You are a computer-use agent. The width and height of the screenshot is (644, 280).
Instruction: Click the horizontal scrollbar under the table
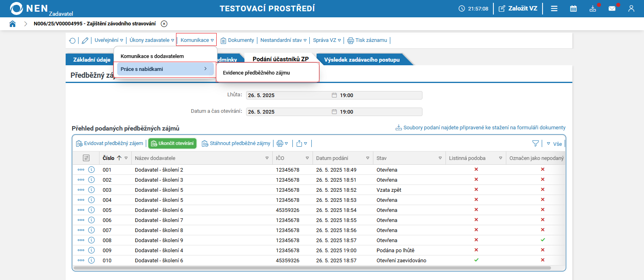[x=312, y=268]
